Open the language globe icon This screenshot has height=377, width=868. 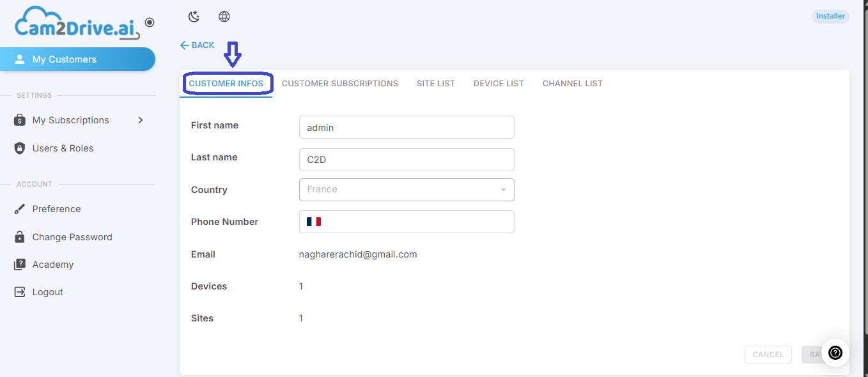[224, 17]
